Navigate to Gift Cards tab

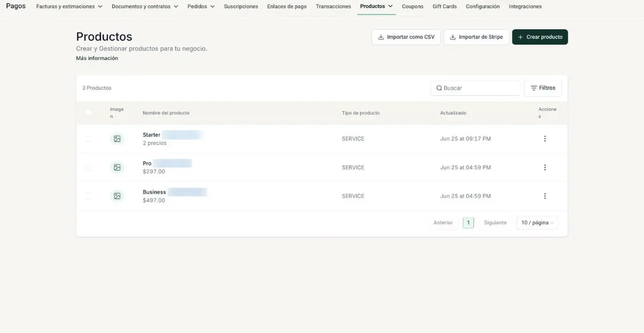pyautogui.click(x=444, y=6)
